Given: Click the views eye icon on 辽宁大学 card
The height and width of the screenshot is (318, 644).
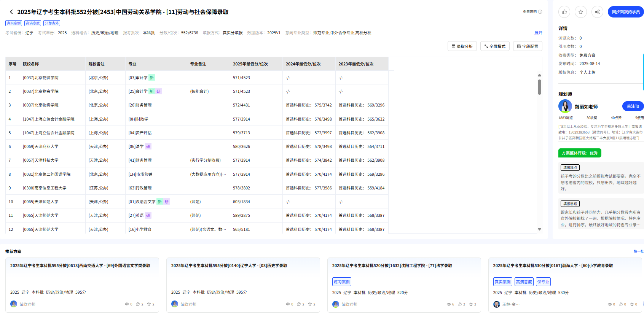Looking at the screenshot, I should [288, 304].
